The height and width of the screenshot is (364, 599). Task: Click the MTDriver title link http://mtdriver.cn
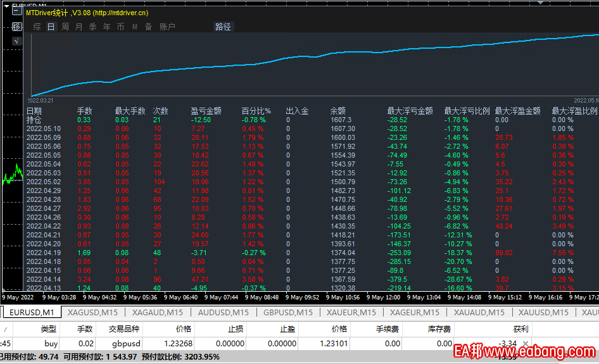pos(120,13)
